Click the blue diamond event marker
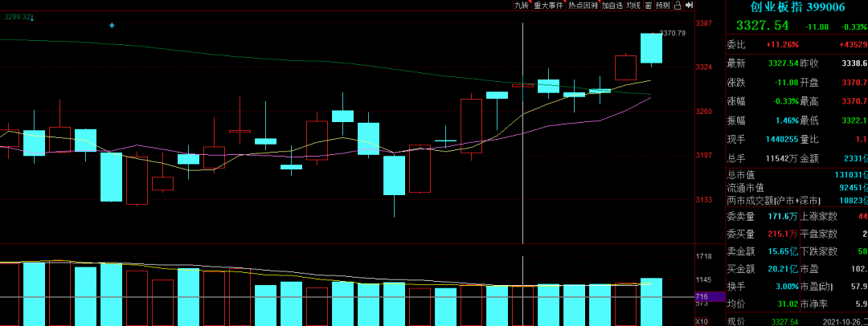The height and width of the screenshot is (326, 868). click(x=112, y=26)
